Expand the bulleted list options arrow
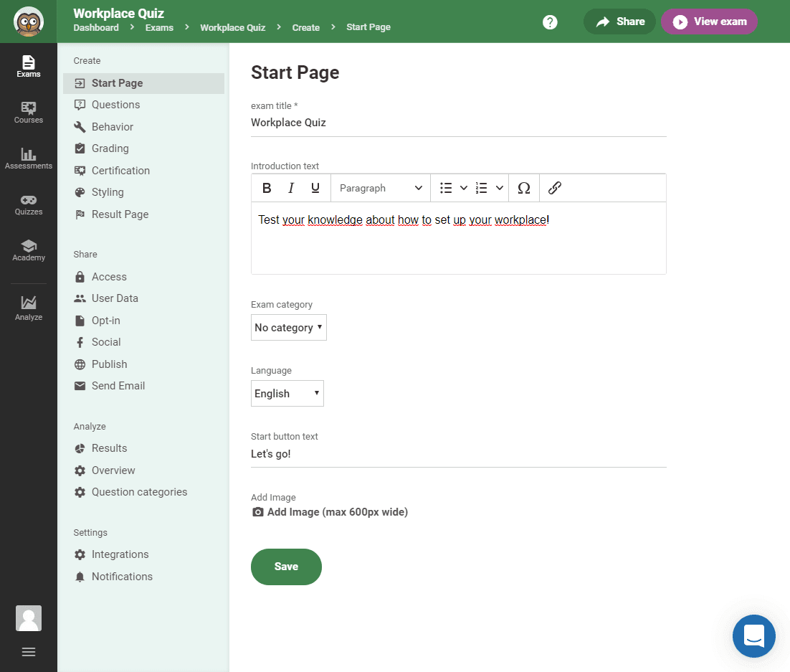 point(463,188)
